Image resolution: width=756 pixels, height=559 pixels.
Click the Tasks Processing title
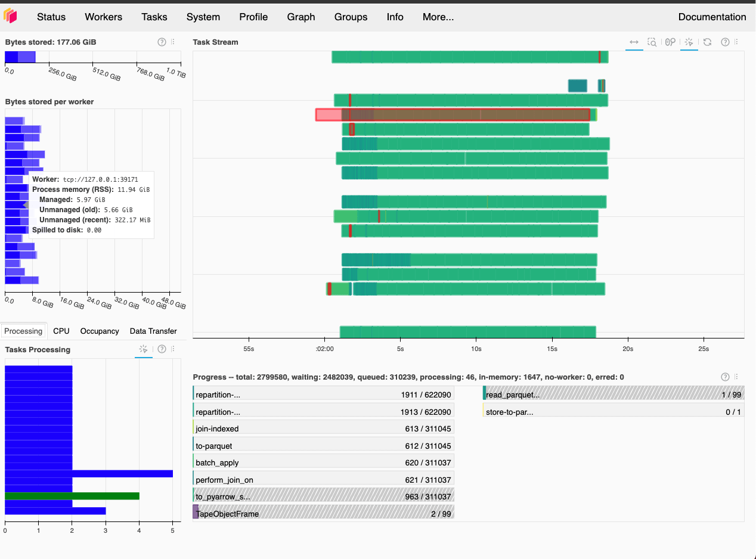38,350
